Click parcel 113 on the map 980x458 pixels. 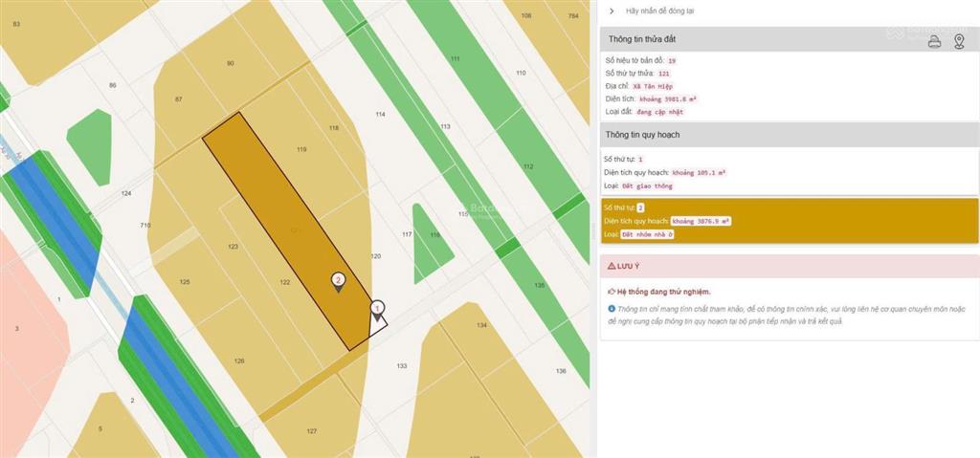(445, 126)
